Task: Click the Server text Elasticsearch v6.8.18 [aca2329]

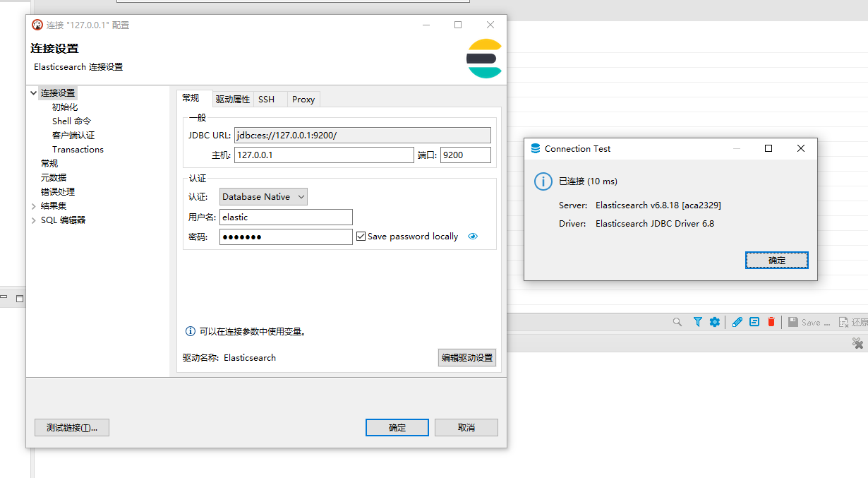Action: [x=658, y=205]
